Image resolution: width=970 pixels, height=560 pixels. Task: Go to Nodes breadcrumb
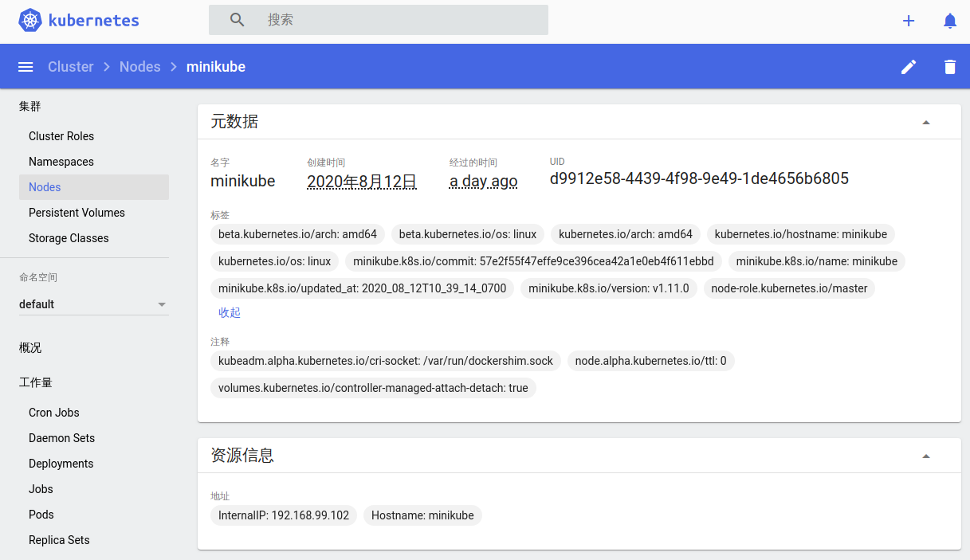[x=140, y=67]
